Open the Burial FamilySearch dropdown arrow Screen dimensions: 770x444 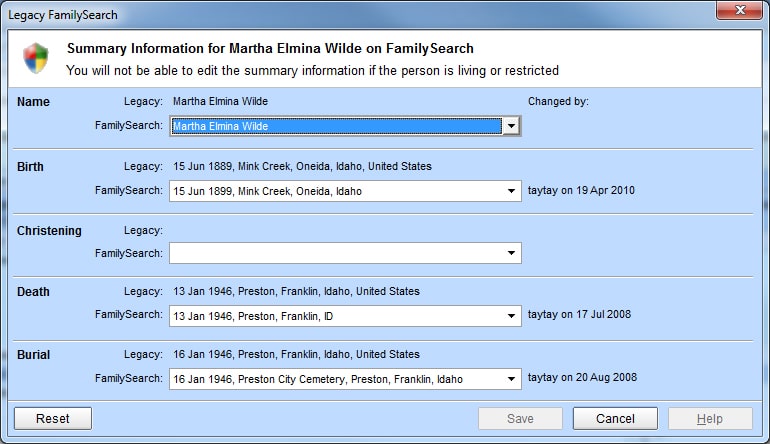click(x=511, y=379)
